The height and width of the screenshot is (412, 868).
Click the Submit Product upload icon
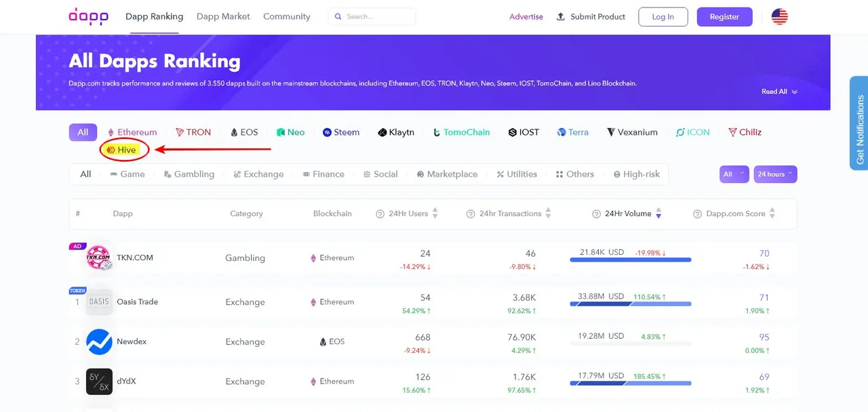[560, 17]
